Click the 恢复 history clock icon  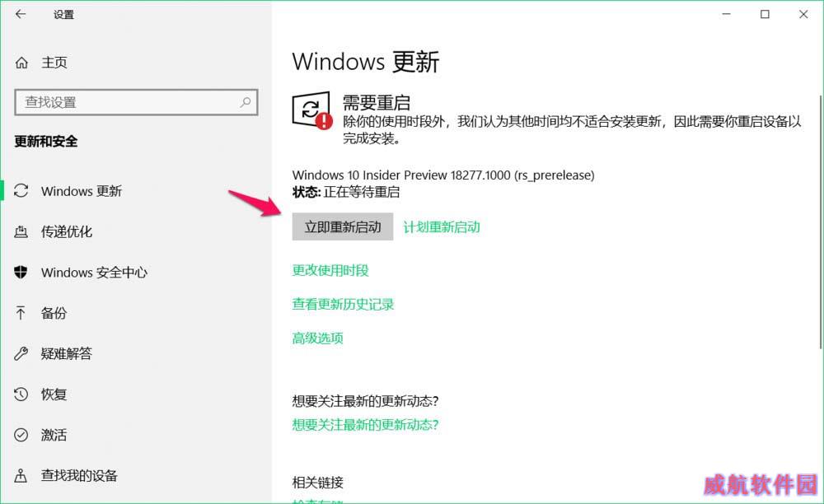[21, 394]
